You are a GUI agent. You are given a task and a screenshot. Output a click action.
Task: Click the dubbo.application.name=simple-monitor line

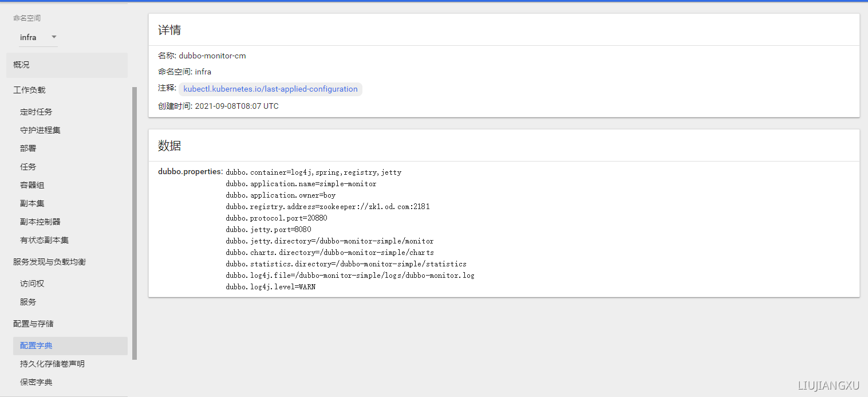click(x=301, y=184)
